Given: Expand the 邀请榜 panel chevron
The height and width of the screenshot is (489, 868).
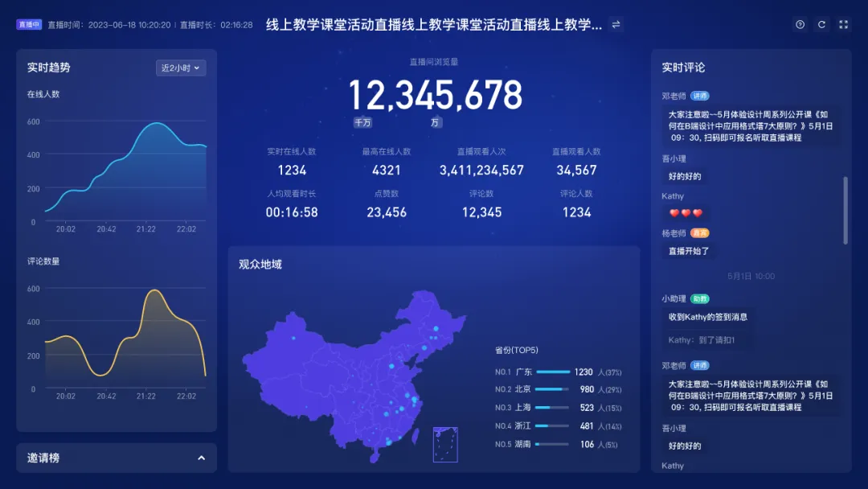Looking at the screenshot, I should coord(202,458).
